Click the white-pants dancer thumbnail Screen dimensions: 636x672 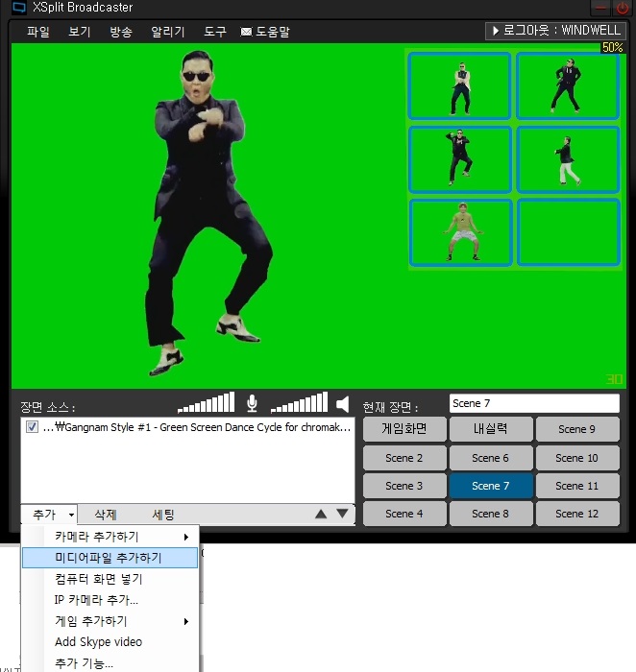(568, 159)
